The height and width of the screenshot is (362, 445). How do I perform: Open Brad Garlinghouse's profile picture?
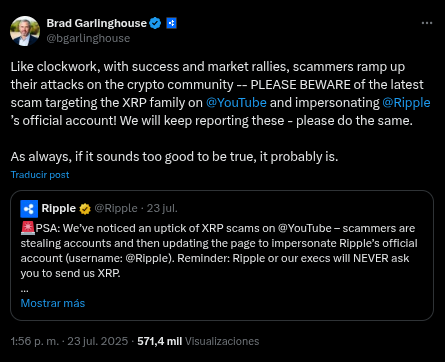[25, 31]
